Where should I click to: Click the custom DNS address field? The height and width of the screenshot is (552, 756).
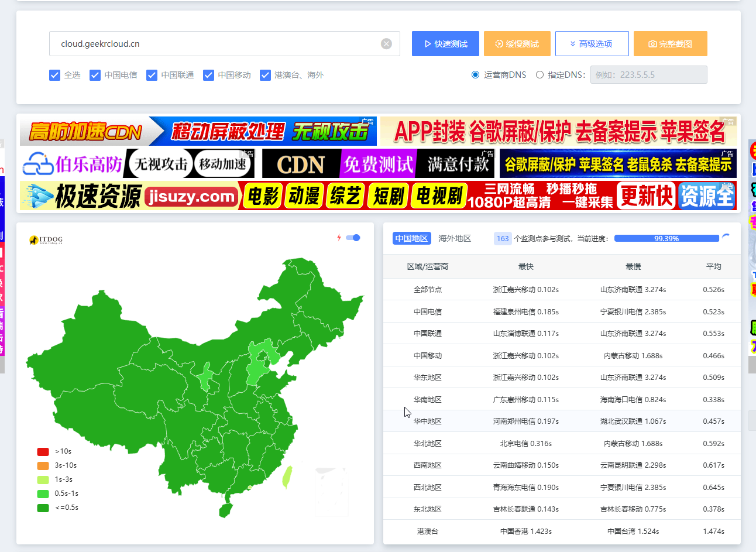[x=648, y=75]
